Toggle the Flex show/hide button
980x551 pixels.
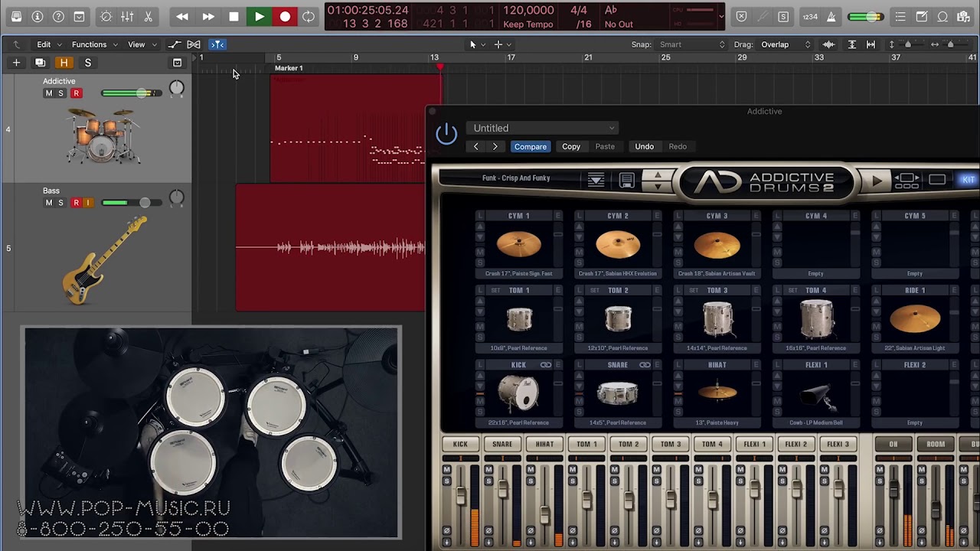[x=194, y=44]
